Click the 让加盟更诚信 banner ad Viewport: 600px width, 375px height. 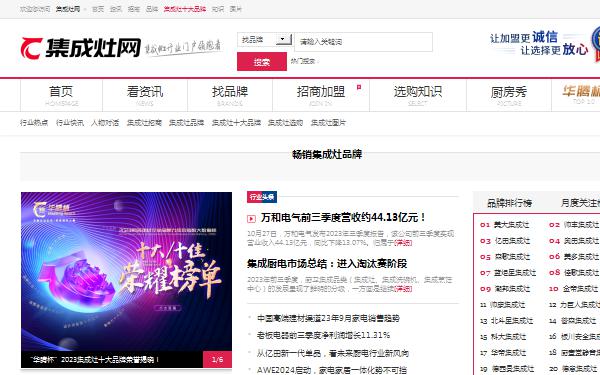(544, 44)
